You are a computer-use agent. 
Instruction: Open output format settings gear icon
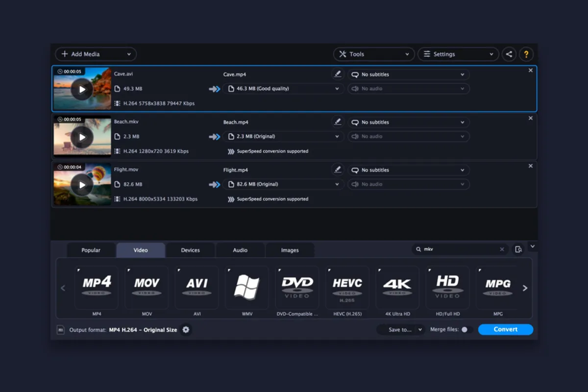pyautogui.click(x=186, y=330)
